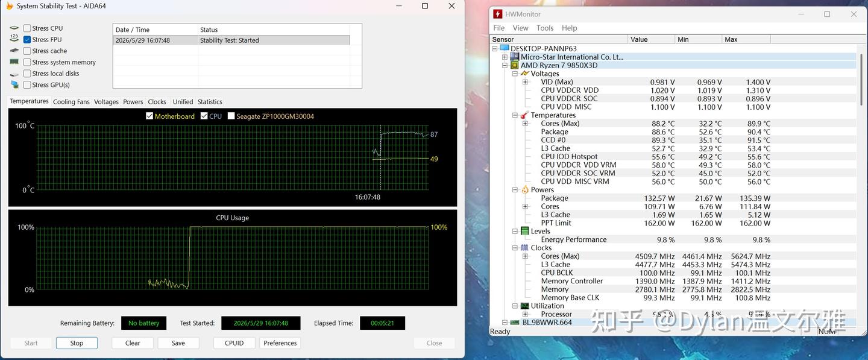Screen dimensions: 868x360
Task: Open AIDA64 Preferences
Action: (280, 343)
